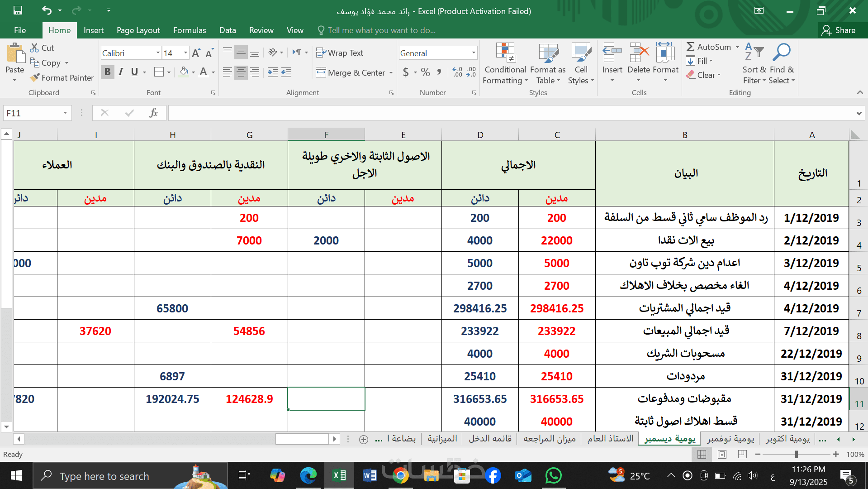Open the Windows Start menu
The height and width of the screenshot is (489, 868).
(16, 475)
